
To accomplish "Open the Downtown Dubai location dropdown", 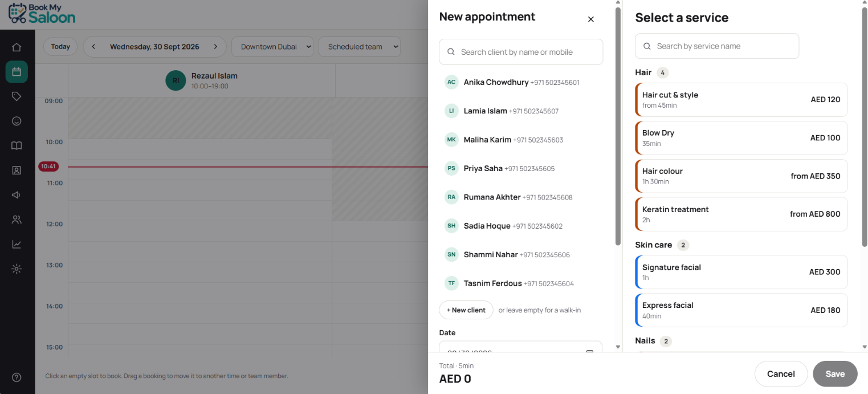I will (272, 47).
